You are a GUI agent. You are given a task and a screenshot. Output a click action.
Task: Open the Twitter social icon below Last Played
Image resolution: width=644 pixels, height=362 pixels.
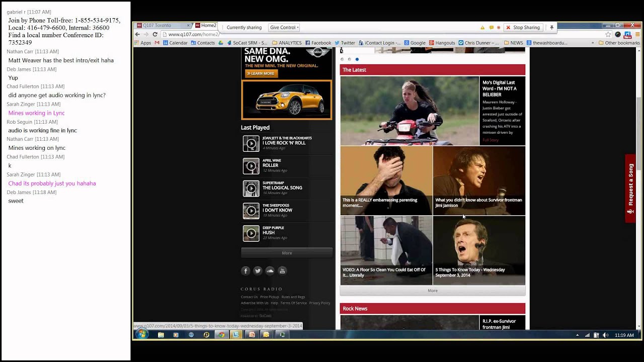[x=258, y=271]
